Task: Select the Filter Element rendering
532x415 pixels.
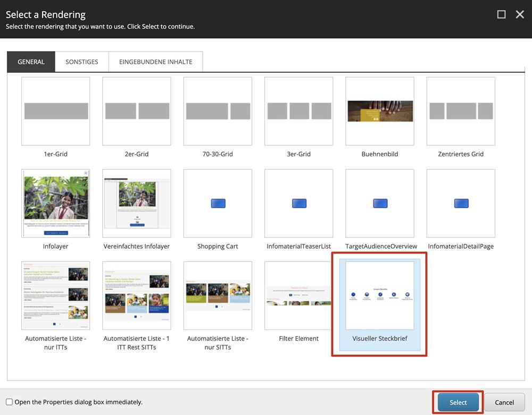Action: click(299, 295)
